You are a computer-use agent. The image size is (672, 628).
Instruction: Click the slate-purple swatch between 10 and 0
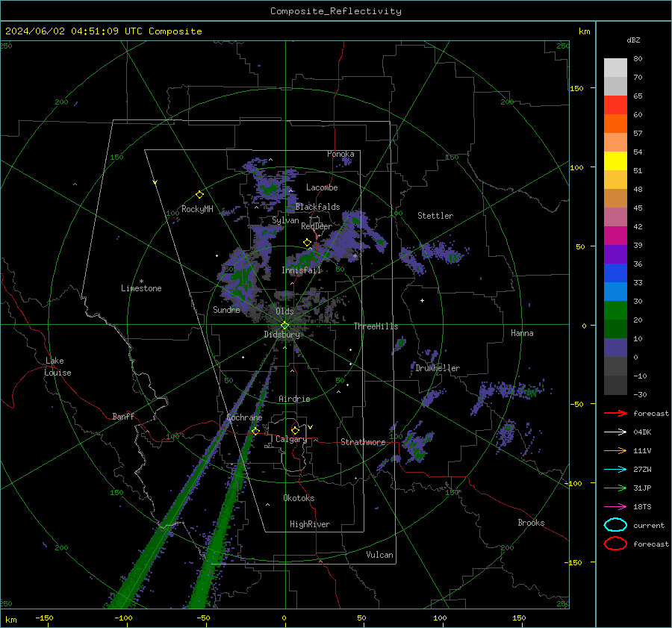coord(615,348)
